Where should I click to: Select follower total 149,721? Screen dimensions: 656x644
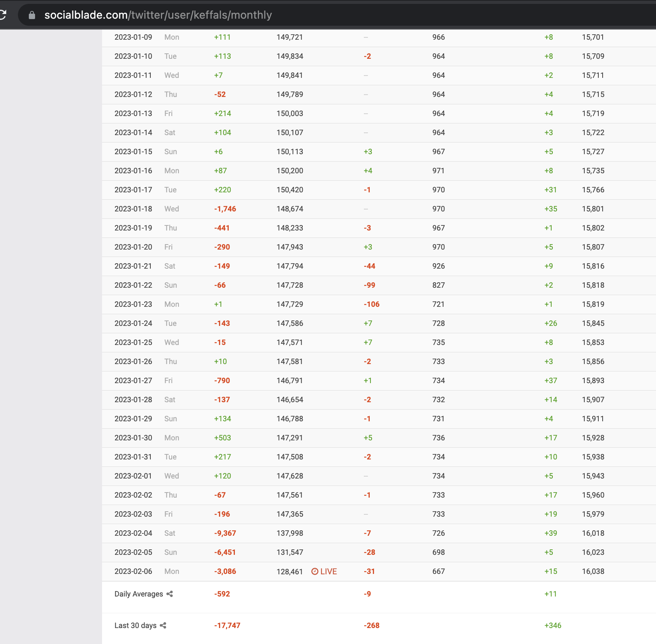[x=290, y=37]
